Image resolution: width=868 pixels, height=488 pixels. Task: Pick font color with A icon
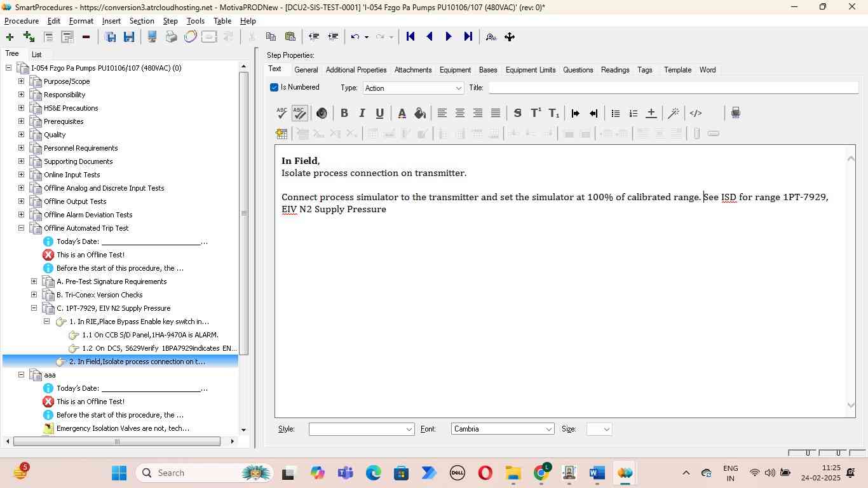coord(402,113)
